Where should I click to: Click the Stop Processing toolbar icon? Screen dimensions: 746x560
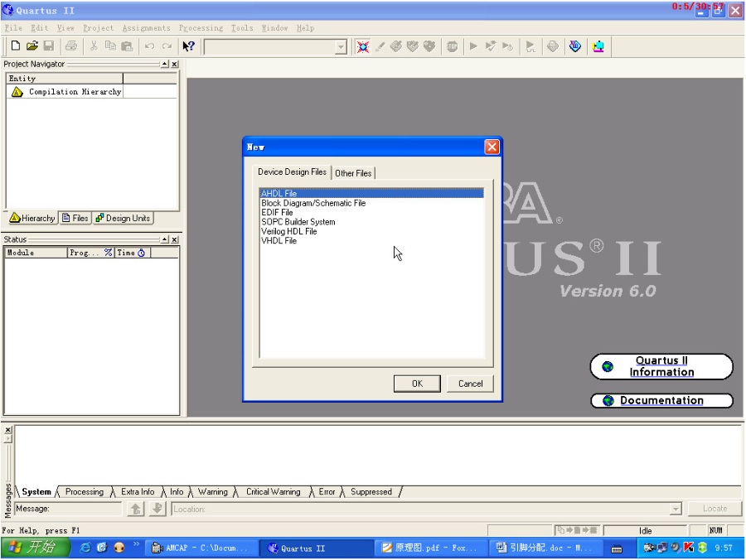[452, 46]
